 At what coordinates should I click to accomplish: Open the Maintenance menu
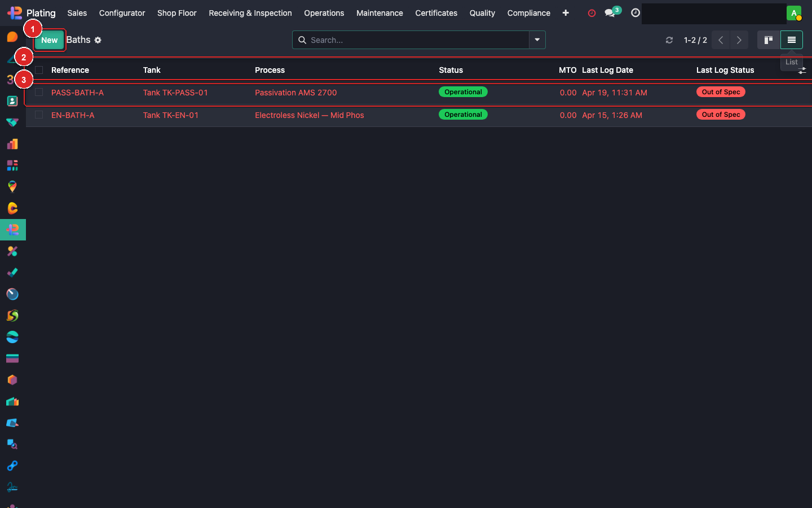[379, 13]
